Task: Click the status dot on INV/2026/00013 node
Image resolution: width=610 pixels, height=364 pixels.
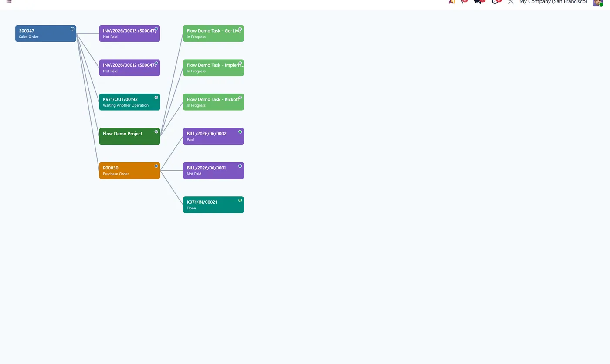Action: pyautogui.click(x=156, y=29)
